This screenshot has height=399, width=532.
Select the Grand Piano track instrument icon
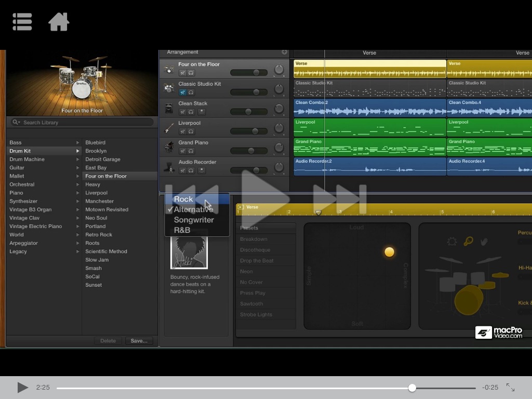pos(169,147)
